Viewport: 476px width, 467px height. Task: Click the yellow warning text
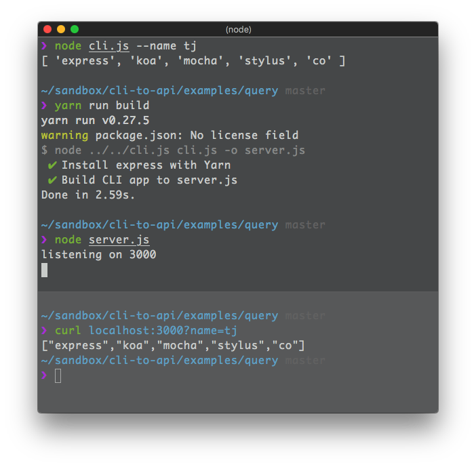64,136
